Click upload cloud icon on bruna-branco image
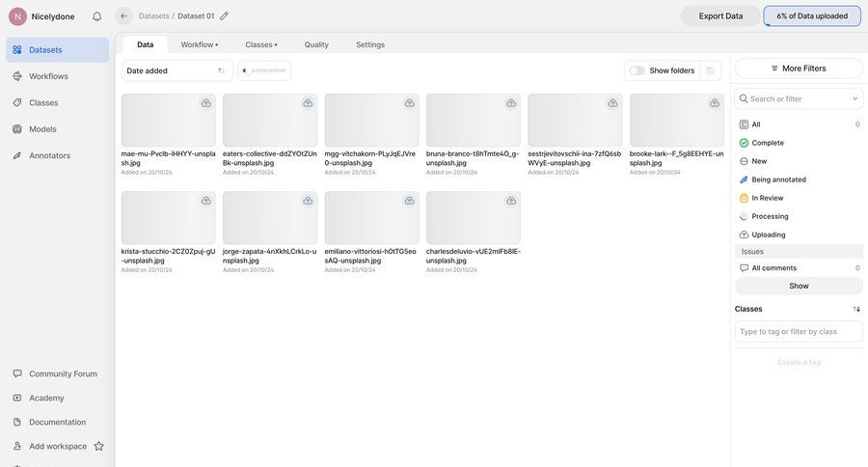Image resolution: width=868 pixels, height=467 pixels. pos(511,103)
